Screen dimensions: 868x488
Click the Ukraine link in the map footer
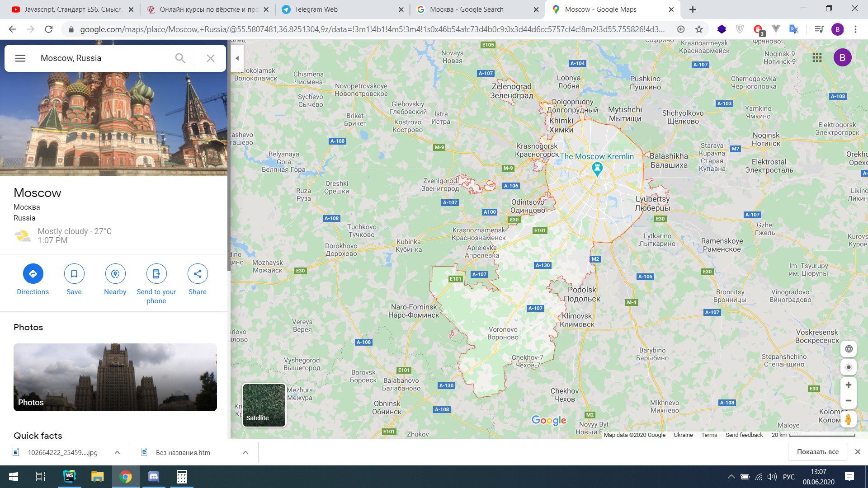click(x=683, y=435)
